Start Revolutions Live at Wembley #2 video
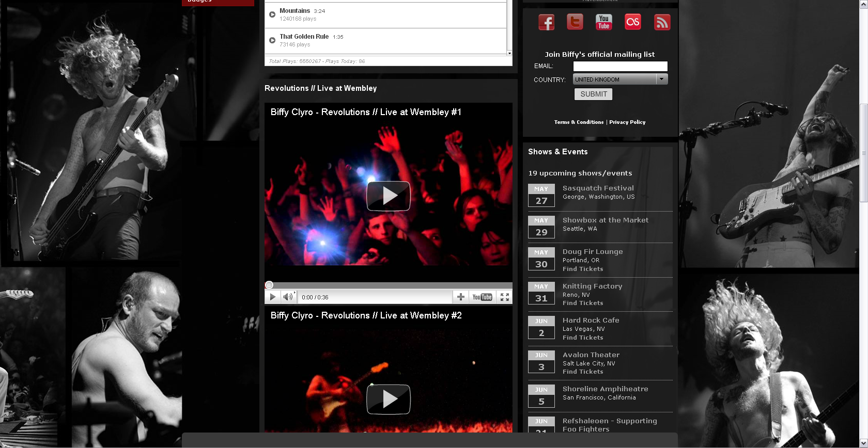The height and width of the screenshot is (448, 868). pyautogui.click(x=389, y=399)
